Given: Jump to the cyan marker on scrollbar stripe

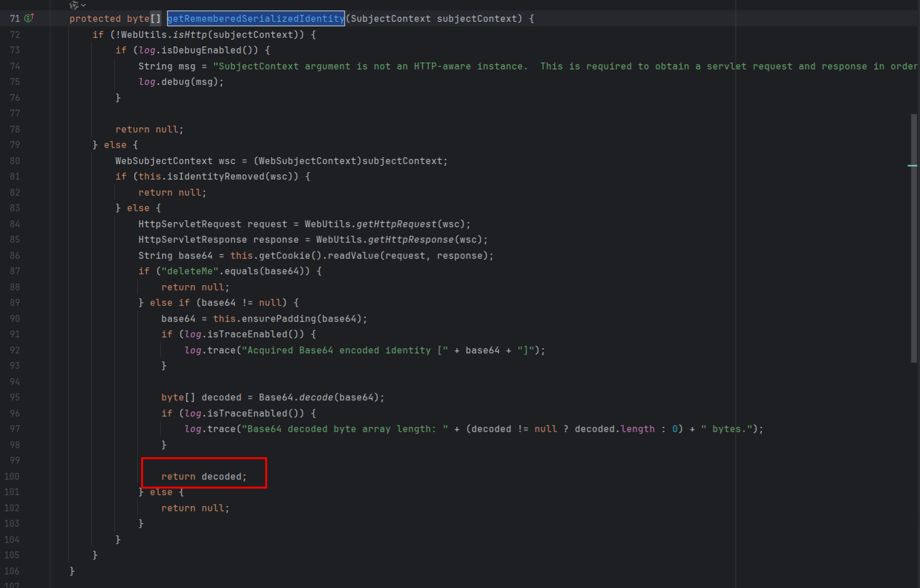Looking at the screenshot, I should pos(912,166).
